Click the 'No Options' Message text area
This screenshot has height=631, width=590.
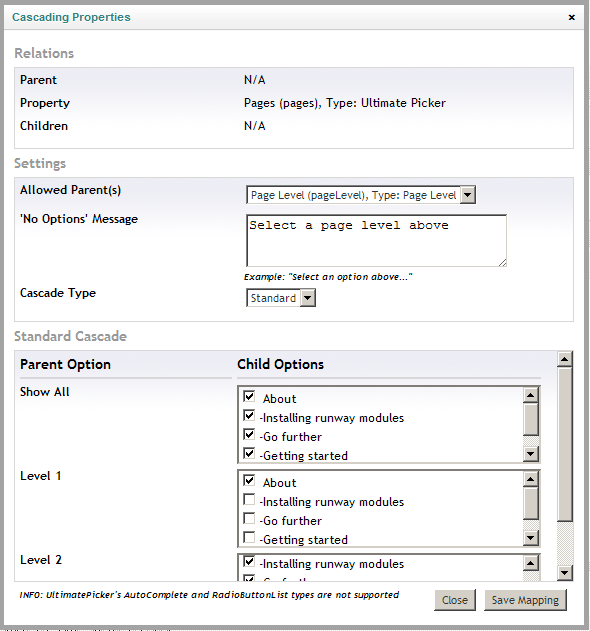[376, 240]
